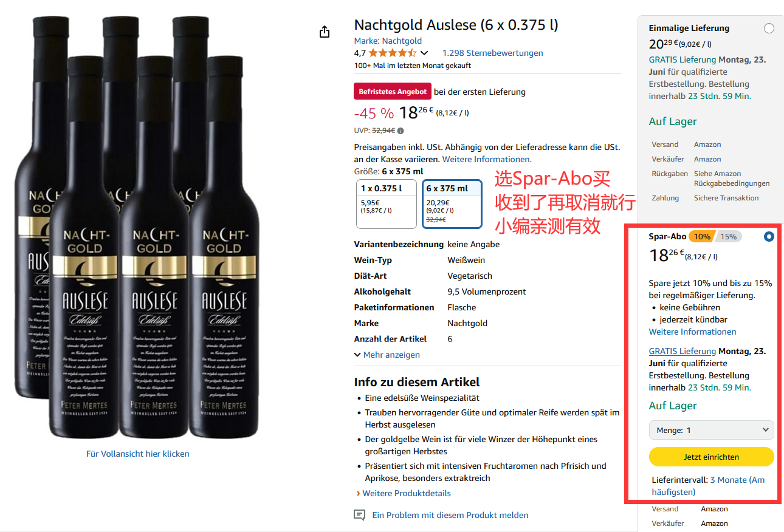Click the star rating graphic
Viewport: 784px width, 532px height.
(393, 53)
